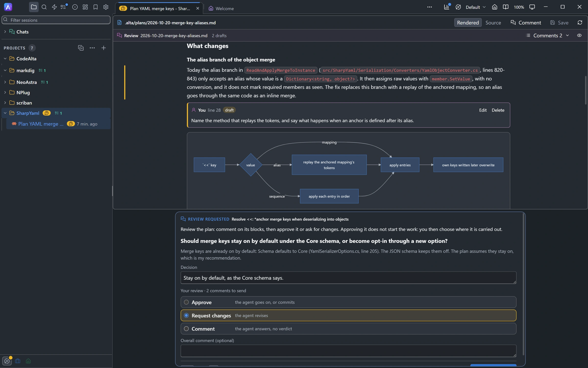Open the Comments 2 dropdown
588x368 pixels.
tap(547, 35)
